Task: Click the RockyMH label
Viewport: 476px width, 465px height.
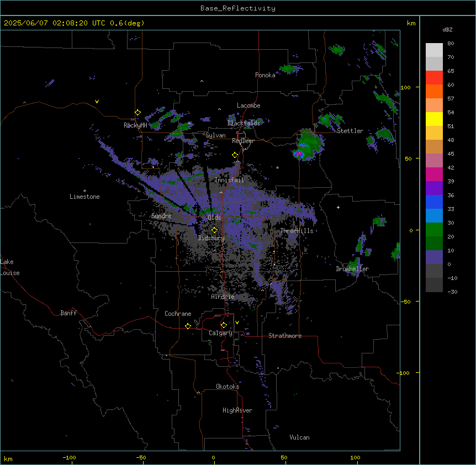Action: (135, 125)
